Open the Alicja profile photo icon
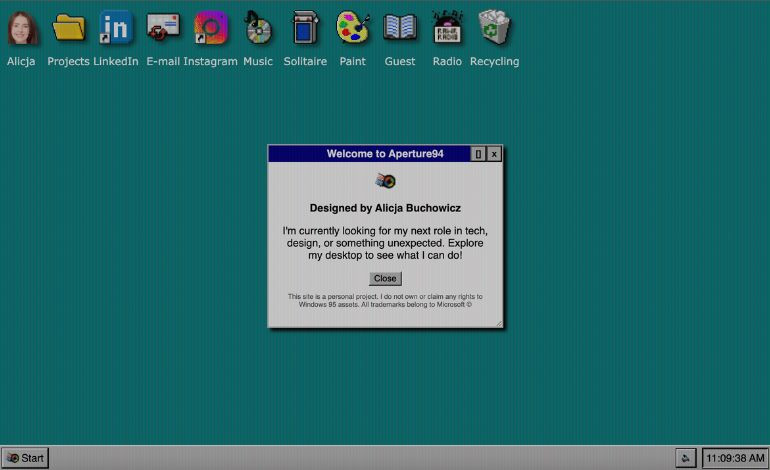 22,28
